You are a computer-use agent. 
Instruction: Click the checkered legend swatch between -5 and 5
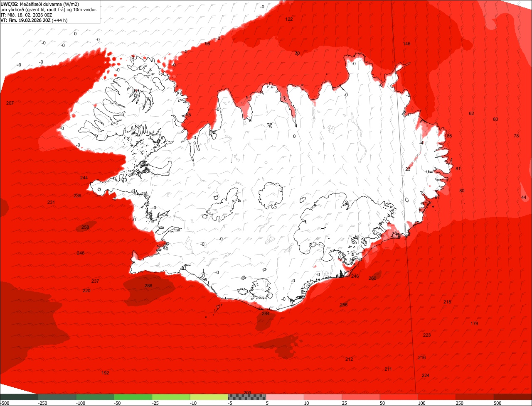point(247,397)
